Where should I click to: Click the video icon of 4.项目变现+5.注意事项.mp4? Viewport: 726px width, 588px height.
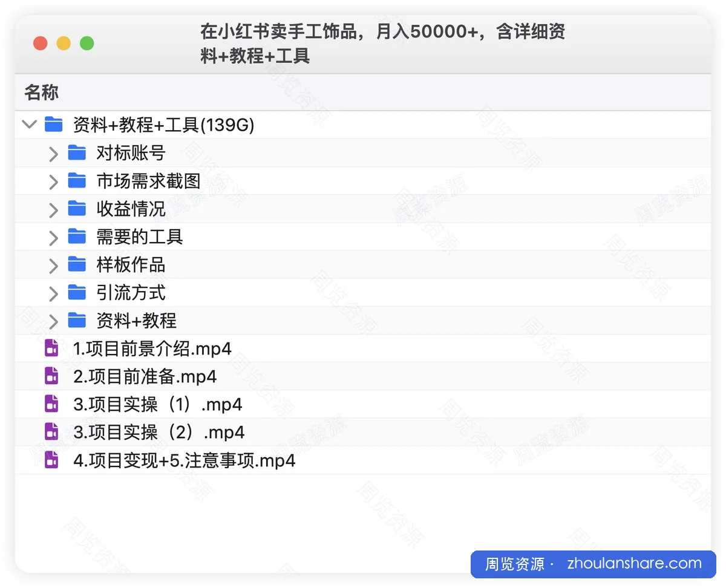[52, 460]
